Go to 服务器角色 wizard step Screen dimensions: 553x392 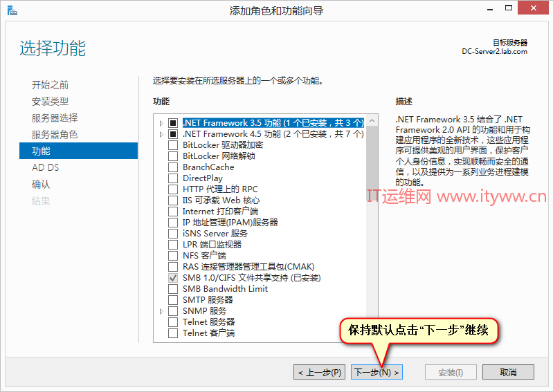[55, 135]
